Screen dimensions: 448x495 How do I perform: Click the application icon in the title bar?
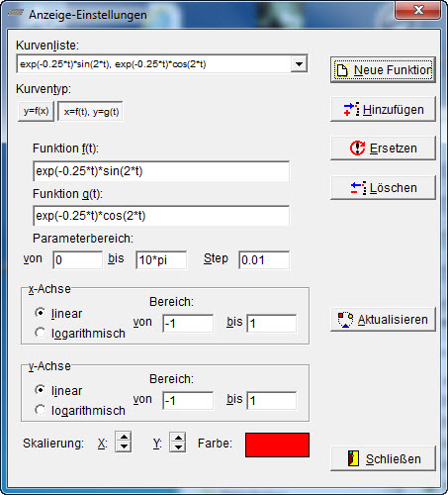[16, 13]
